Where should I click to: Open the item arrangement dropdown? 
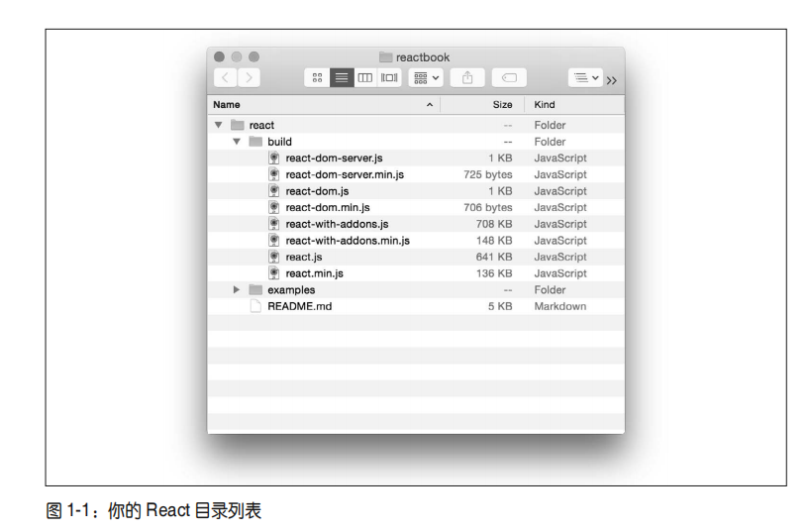(426, 77)
